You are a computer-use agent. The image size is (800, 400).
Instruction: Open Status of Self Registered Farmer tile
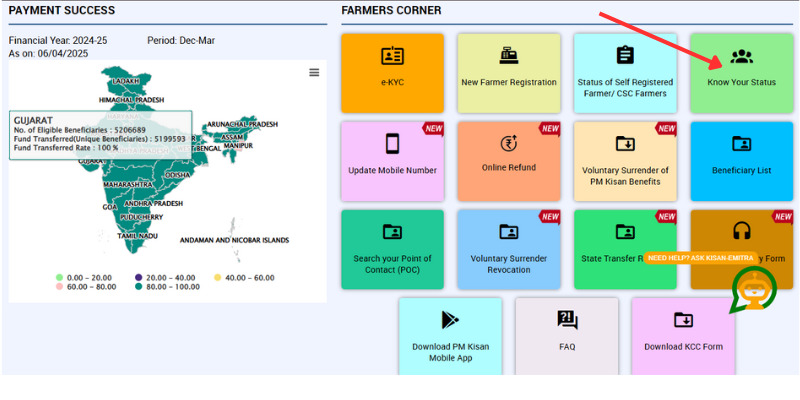point(625,73)
